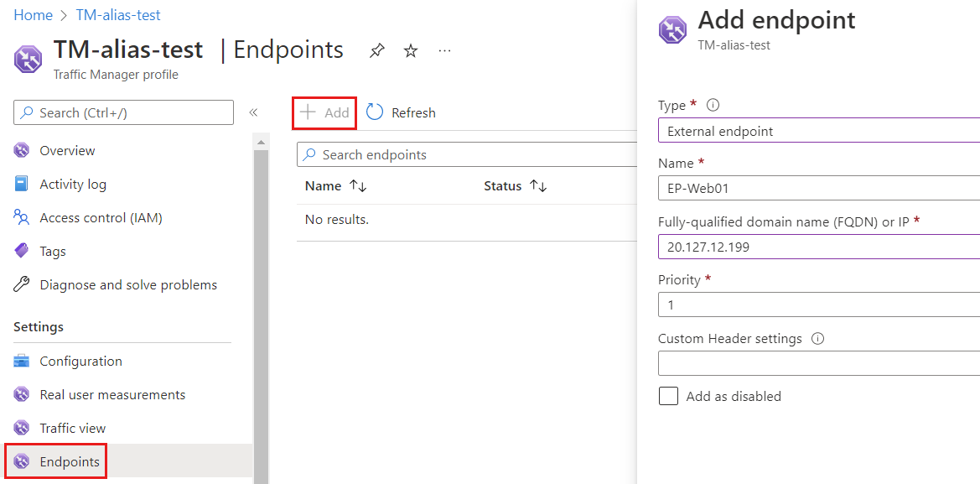Open the Tags menu item
980x484 pixels.
[53, 252]
